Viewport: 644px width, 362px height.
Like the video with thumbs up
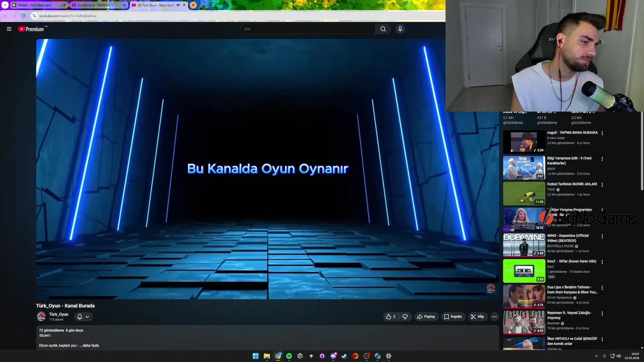point(390,317)
